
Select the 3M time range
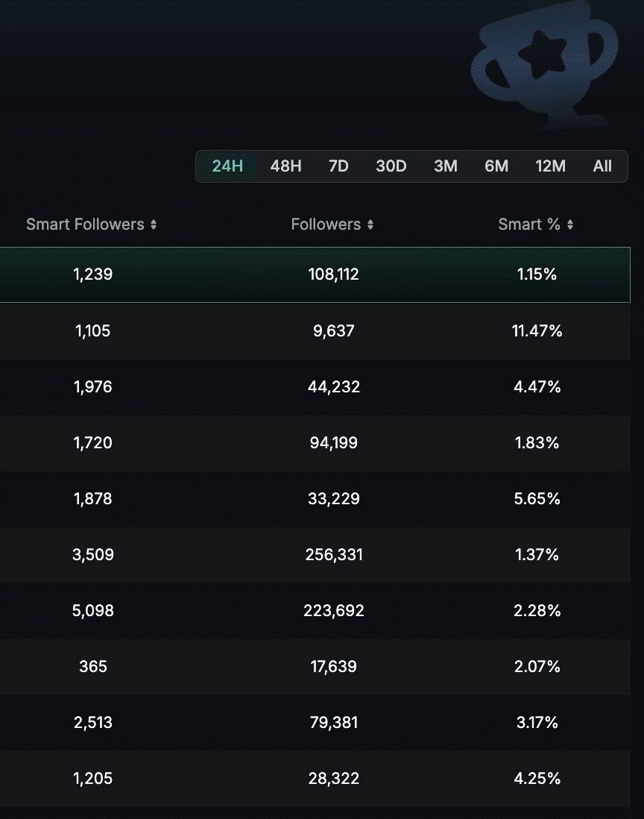pyautogui.click(x=446, y=166)
